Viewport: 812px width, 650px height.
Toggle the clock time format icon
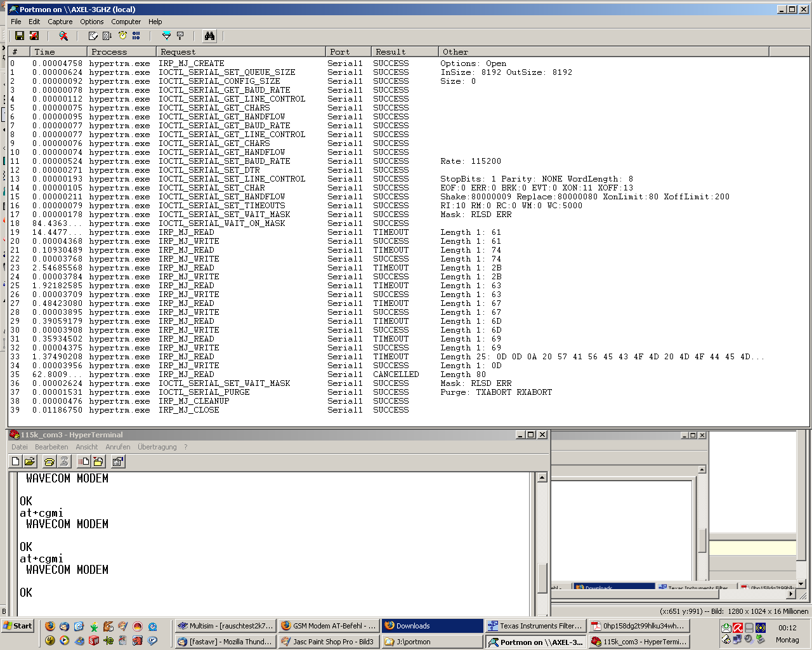122,36
